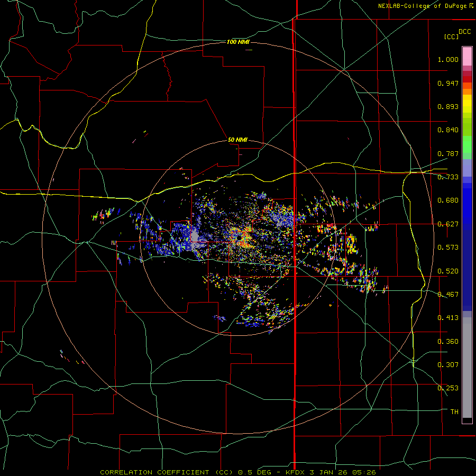Click the 0.520 legend value
This screenshot has width=476, height=476.
point(448,271)
